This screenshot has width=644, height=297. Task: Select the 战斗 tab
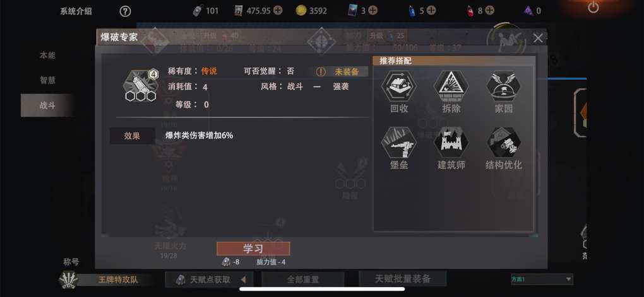[47, 105]
